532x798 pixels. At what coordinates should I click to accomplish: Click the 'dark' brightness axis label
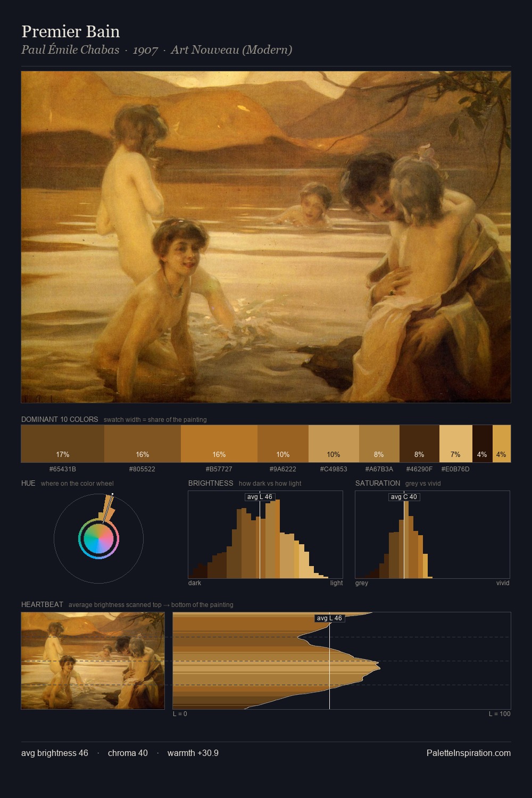point(195,583)
